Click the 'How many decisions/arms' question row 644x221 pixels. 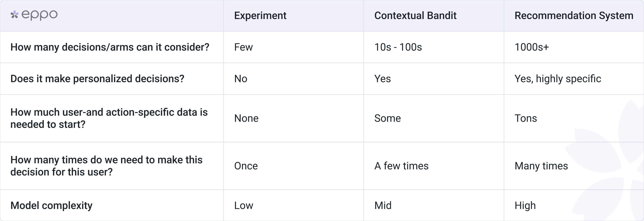tap(110, 47)
